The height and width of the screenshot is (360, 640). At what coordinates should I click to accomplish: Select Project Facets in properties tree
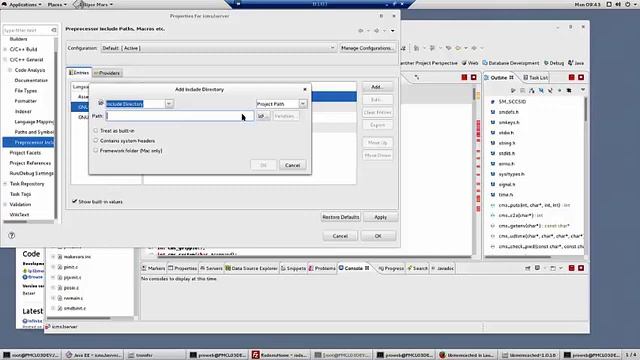(x=25, y=153)
